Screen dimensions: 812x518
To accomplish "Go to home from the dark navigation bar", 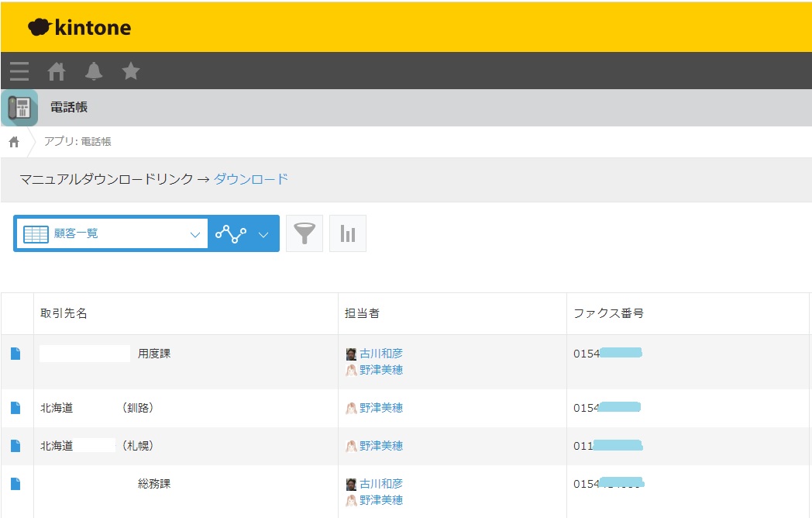I will (x=57, y=71).
